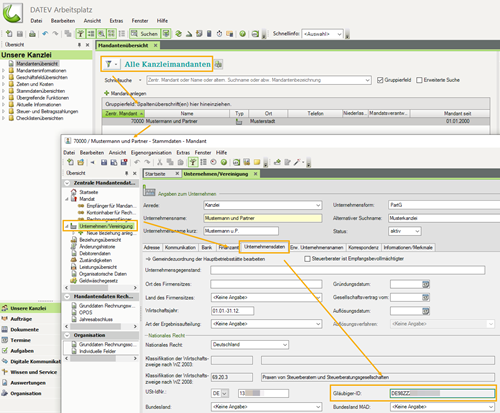
Task: Pin the Übersicht panel in the Arbeitsplatz
Action: coord(79,45)
